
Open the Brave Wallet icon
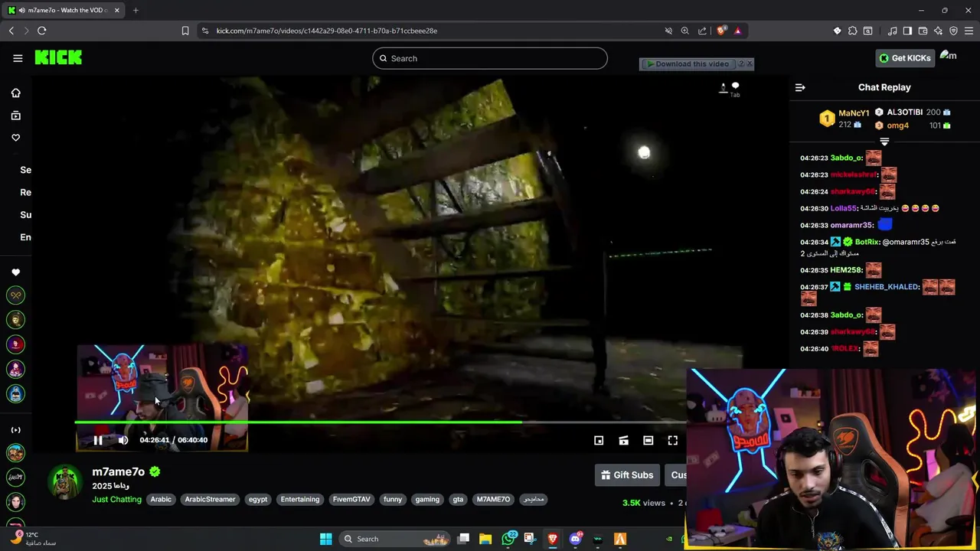923,31
